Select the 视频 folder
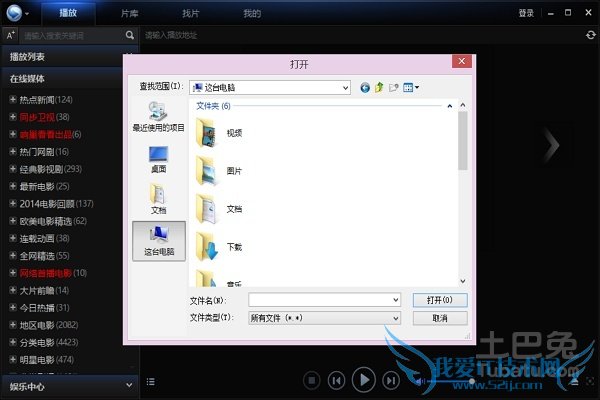Image resolution: width=600 pixels, height=400 pixels. [x=219, y=133]
